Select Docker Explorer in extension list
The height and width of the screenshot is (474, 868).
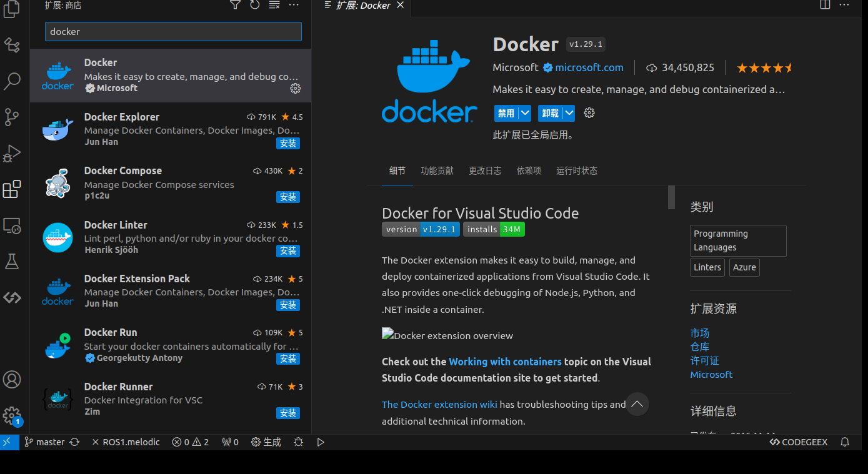coord(171,129)
